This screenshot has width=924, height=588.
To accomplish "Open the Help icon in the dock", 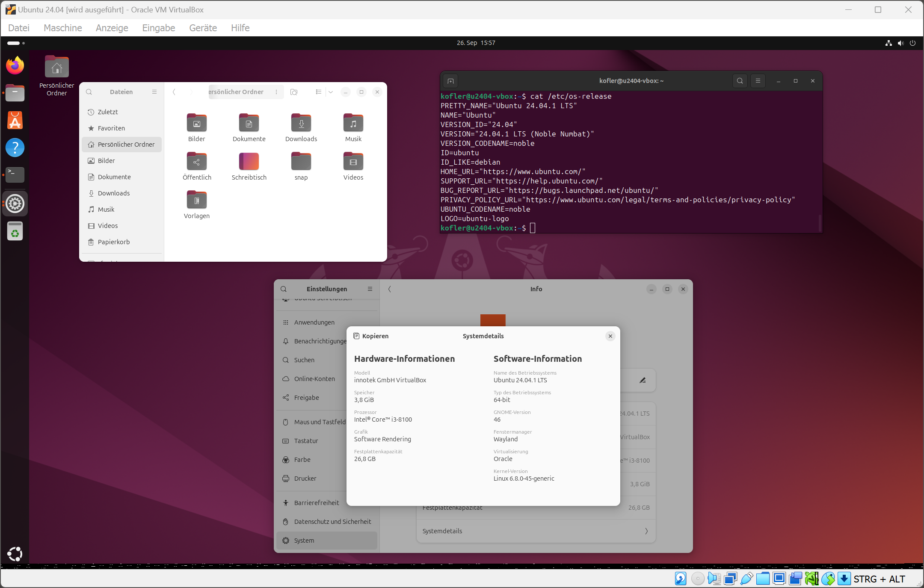I will tap(15, 148).
